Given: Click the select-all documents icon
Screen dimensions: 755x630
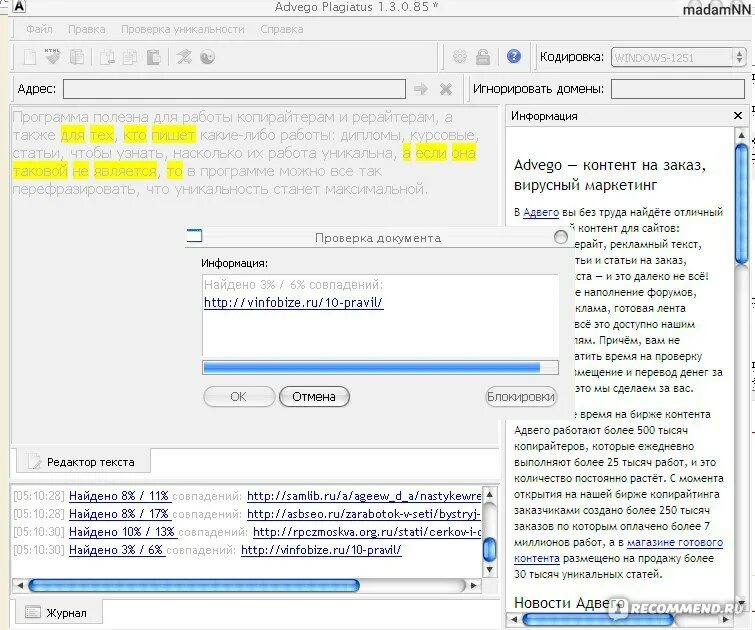Looking at the screenshot, I should click(77, 57).
